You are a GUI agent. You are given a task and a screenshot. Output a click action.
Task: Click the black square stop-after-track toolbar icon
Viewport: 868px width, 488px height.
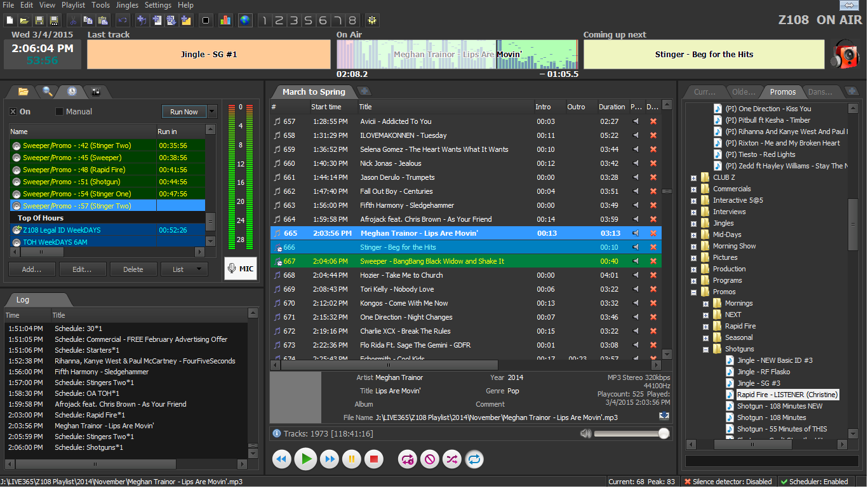click(x=206, y=21)
